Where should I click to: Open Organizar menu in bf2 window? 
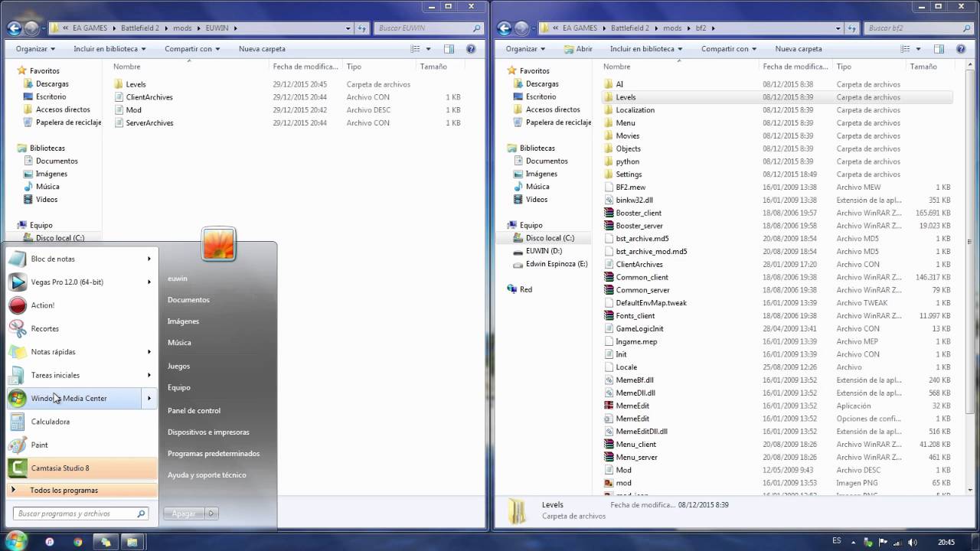[525, 49]
